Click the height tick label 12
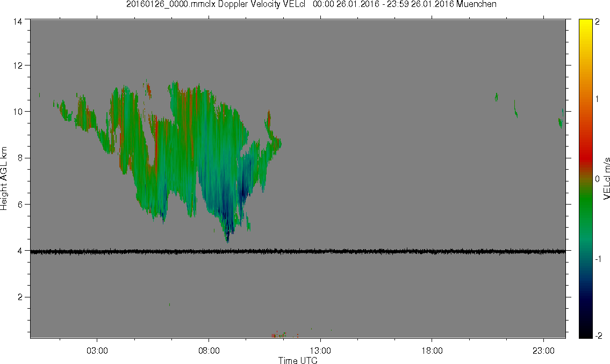 [x=18, y=65]
